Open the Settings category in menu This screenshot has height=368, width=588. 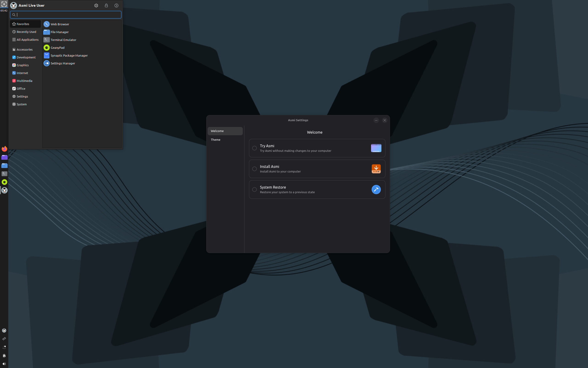pos(25,96)
